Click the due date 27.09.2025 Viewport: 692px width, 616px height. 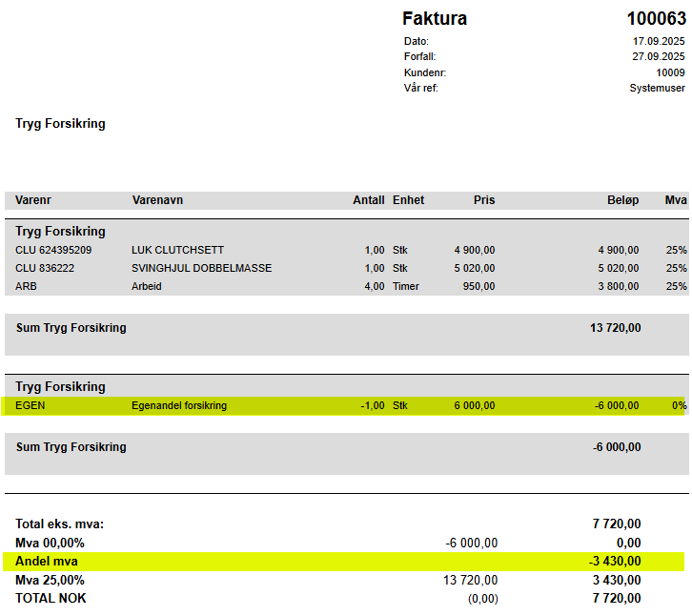658,56
